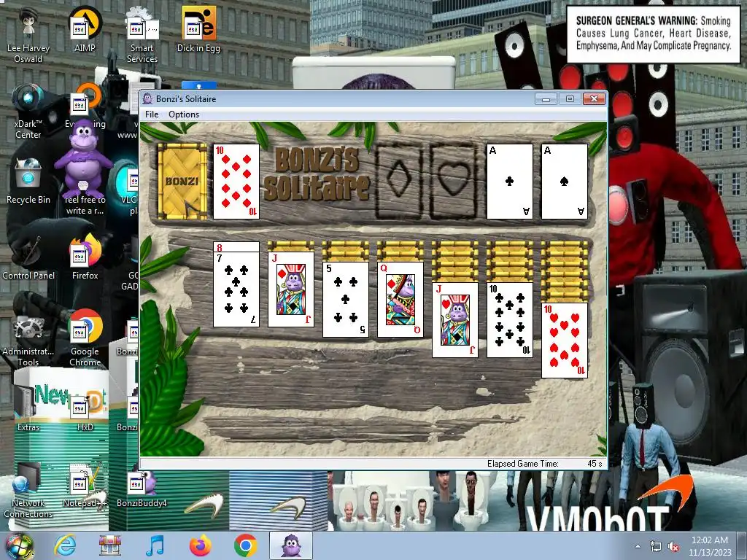Select the Jack of diamonds card

coord(290,289)
